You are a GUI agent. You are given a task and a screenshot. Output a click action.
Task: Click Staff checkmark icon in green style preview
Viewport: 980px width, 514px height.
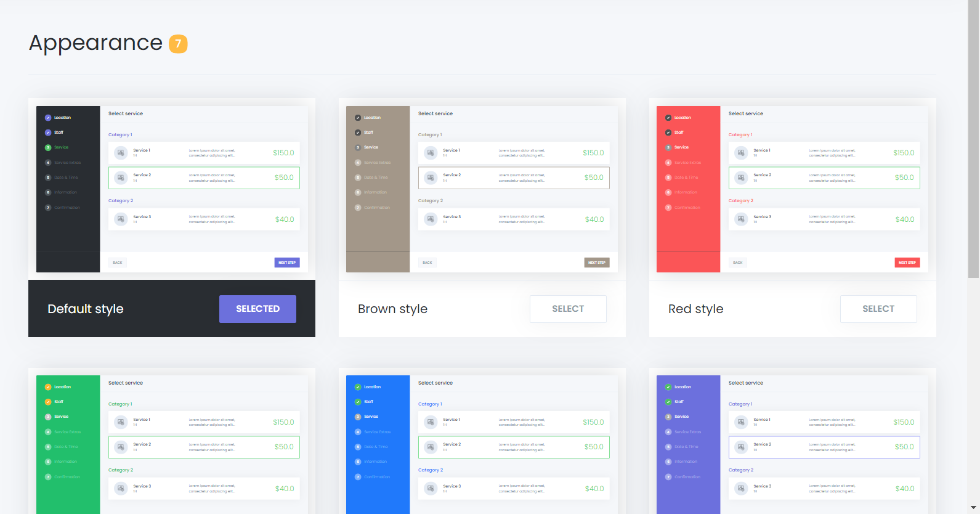(x=48, y=402)
